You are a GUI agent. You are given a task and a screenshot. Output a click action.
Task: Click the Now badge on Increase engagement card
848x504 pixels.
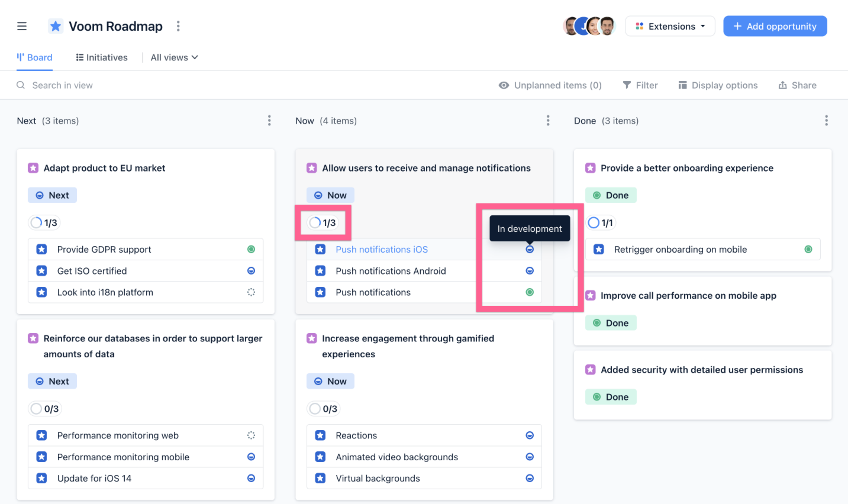[330, 382]
